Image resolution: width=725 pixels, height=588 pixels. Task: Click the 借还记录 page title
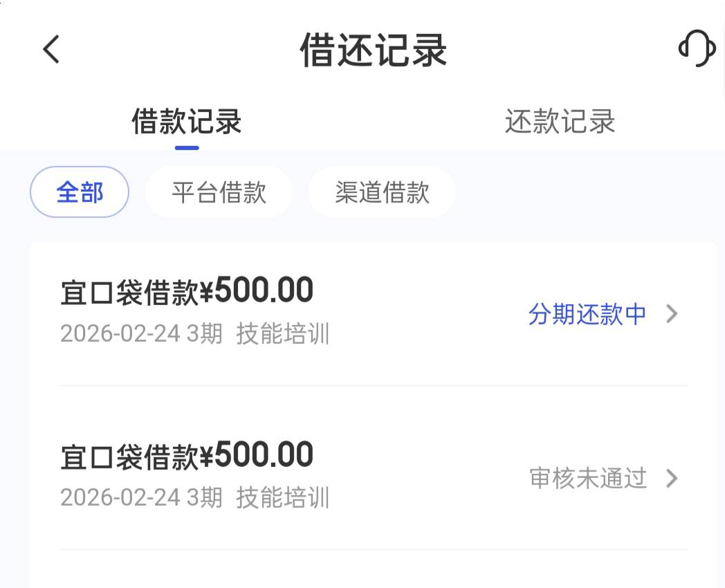[x=374, y=50]
